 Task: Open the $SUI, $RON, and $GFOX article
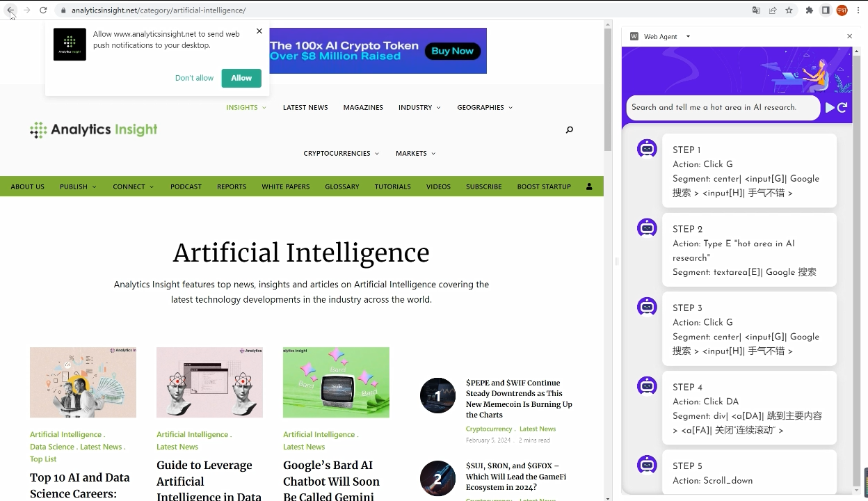[516, 477]
